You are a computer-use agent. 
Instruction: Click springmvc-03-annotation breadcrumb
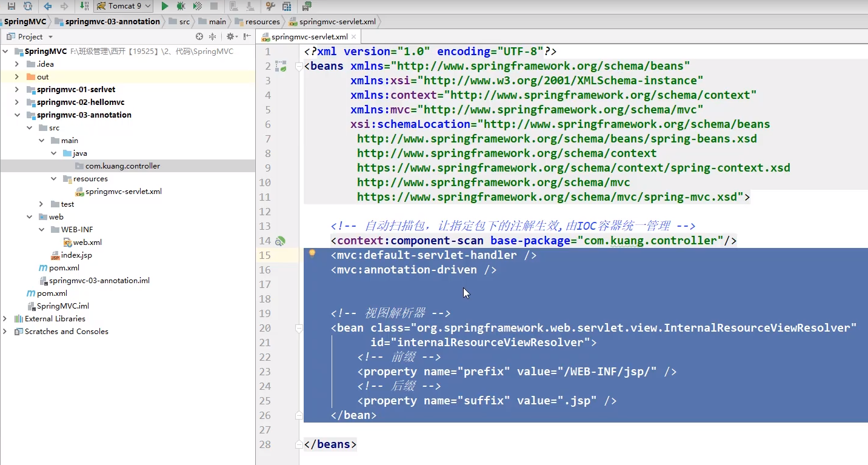pos(107,21)
